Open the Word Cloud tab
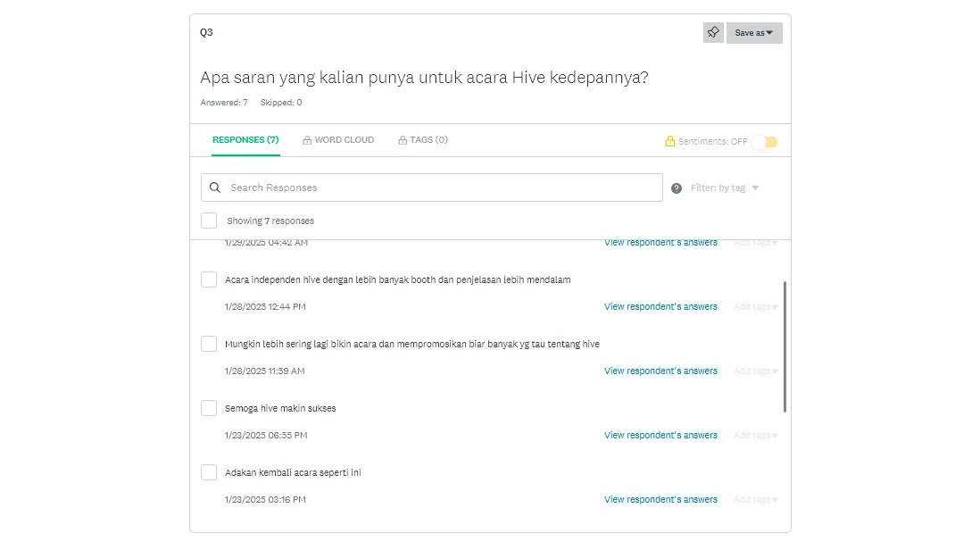Screen dimensions: 980x550 (x=338, y=140)
